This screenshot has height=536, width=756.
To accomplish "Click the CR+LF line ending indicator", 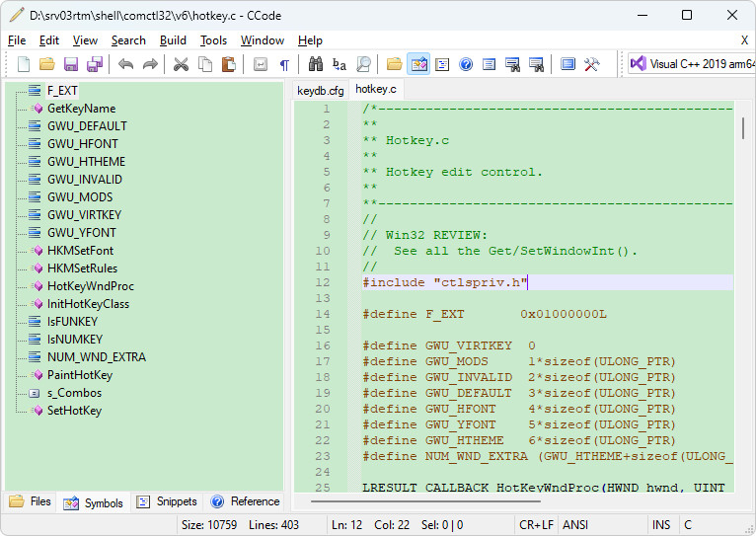I will pos(536,525).
